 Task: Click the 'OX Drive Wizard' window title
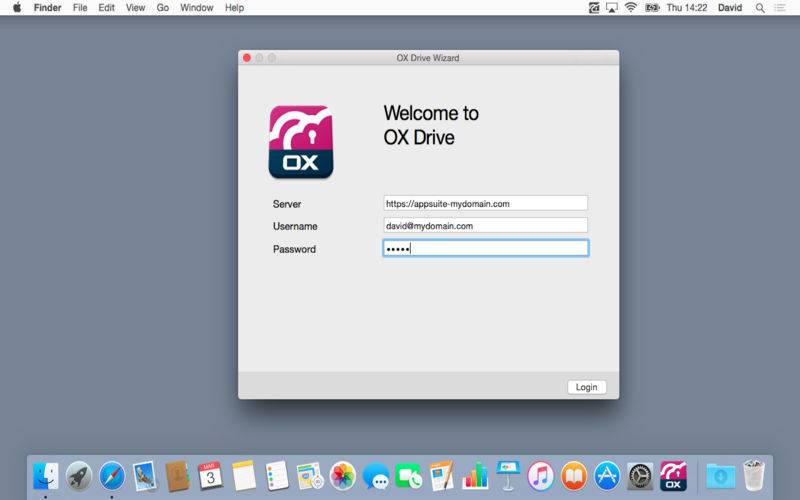click(428, 58)
